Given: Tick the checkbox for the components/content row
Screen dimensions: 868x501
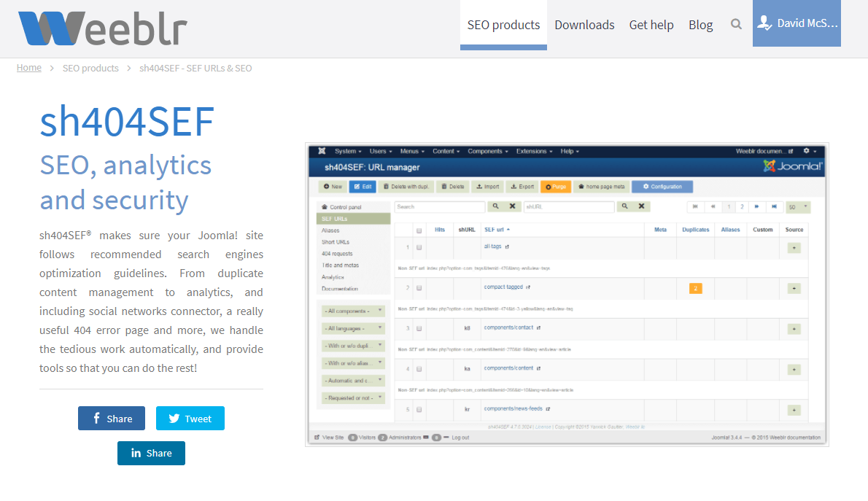Looking at the screenshot, I should click(x=419, y=369).
